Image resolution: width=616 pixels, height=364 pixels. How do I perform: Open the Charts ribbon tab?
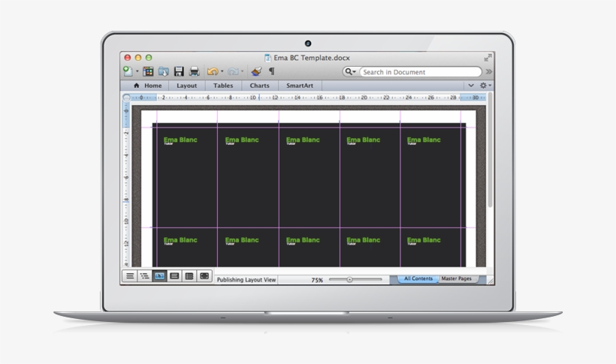point(260,86)
